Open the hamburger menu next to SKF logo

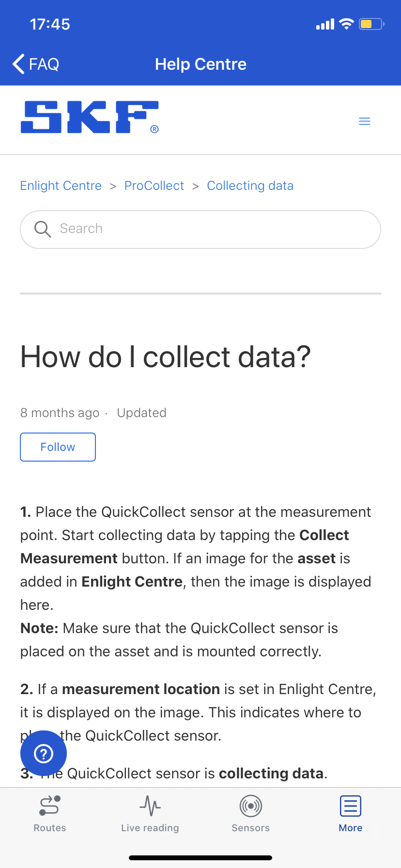click(x=364, y=121)
